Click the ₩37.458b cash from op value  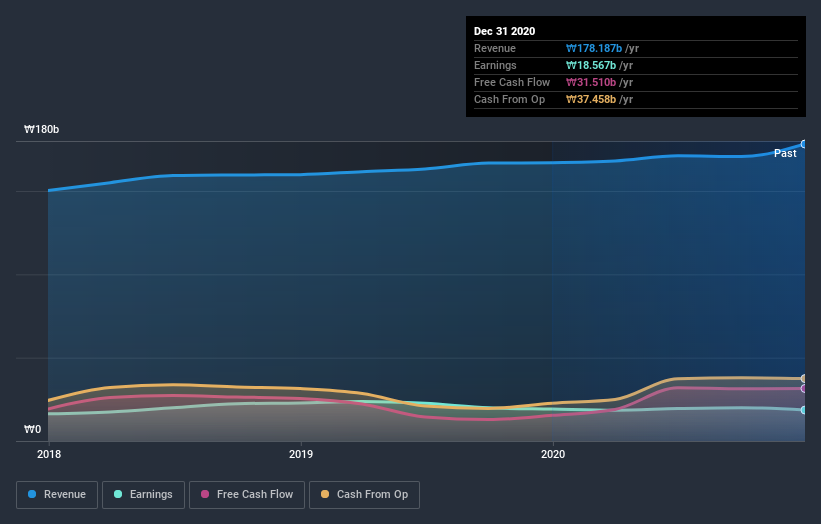(591, 99)
